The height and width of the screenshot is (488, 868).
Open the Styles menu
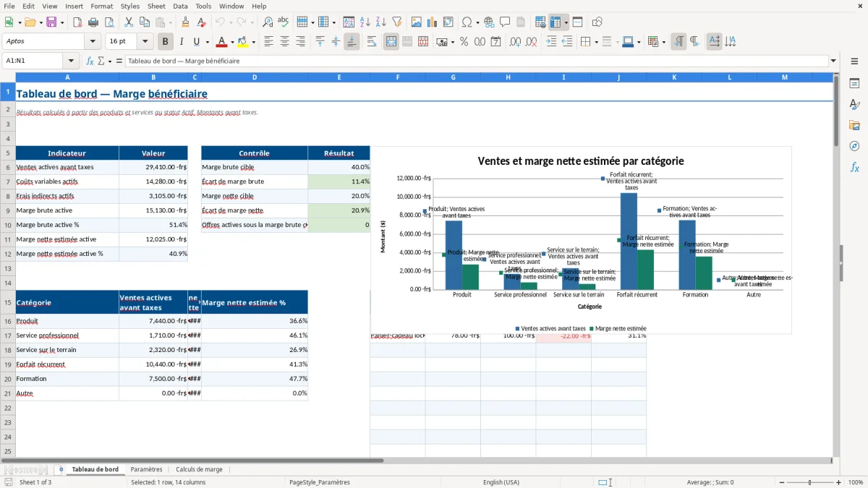tap(130, 6)
